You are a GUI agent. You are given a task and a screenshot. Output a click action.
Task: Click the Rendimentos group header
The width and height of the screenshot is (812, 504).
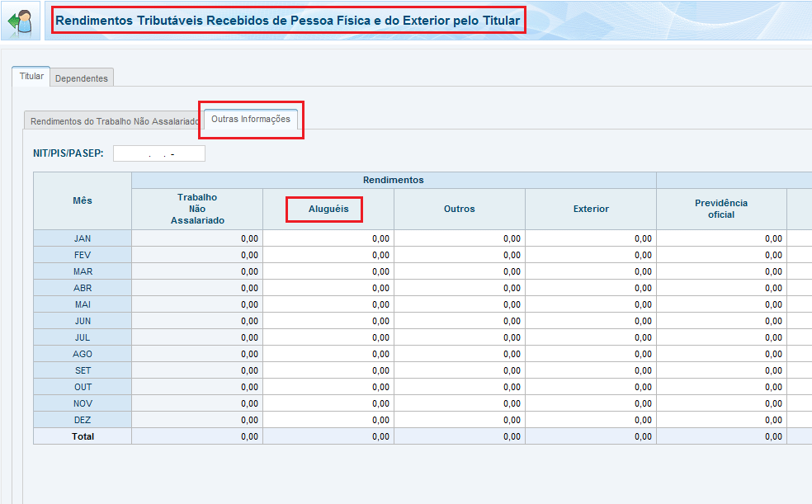[394, 180]
